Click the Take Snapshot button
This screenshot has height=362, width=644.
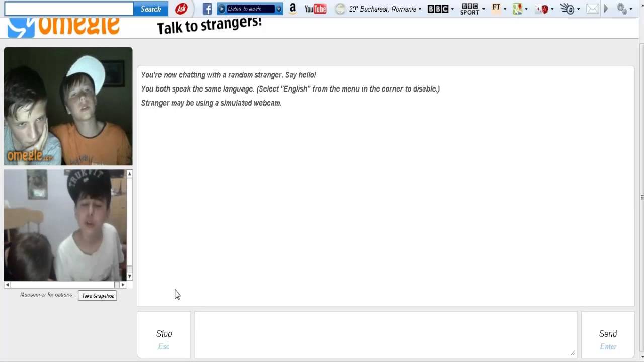tap(98, 296)
